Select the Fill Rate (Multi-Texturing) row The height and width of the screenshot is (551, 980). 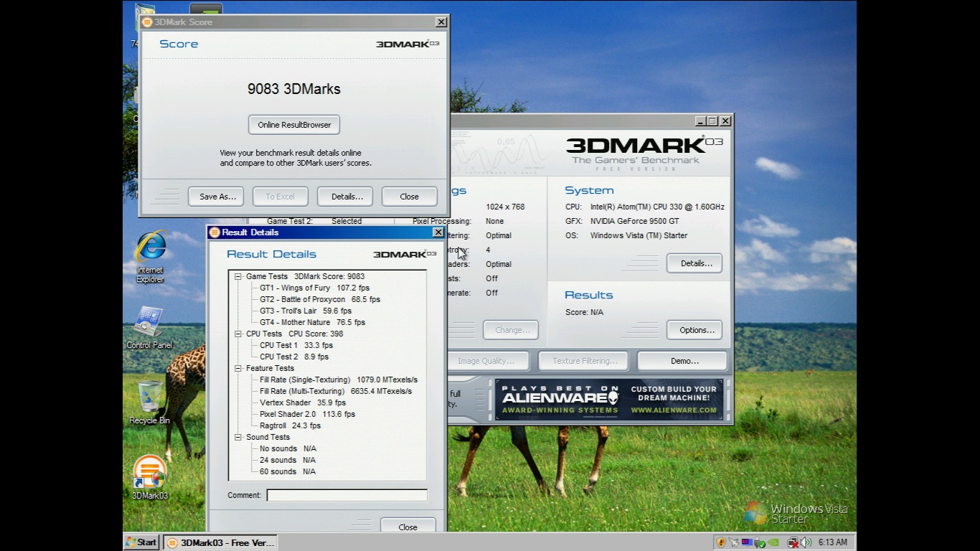pyautogui.click(x=336, y=391)
